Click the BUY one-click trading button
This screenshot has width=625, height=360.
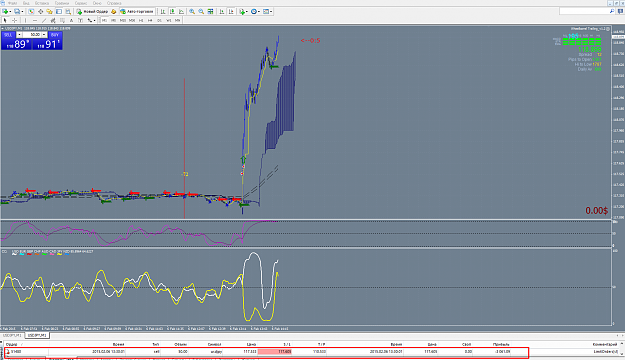55,35
